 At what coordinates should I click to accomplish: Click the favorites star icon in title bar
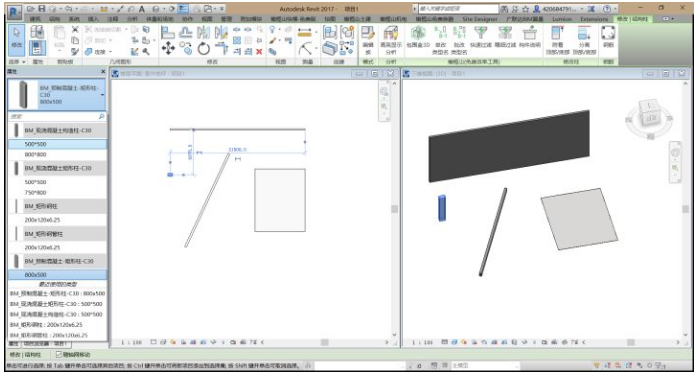point(525,8)
